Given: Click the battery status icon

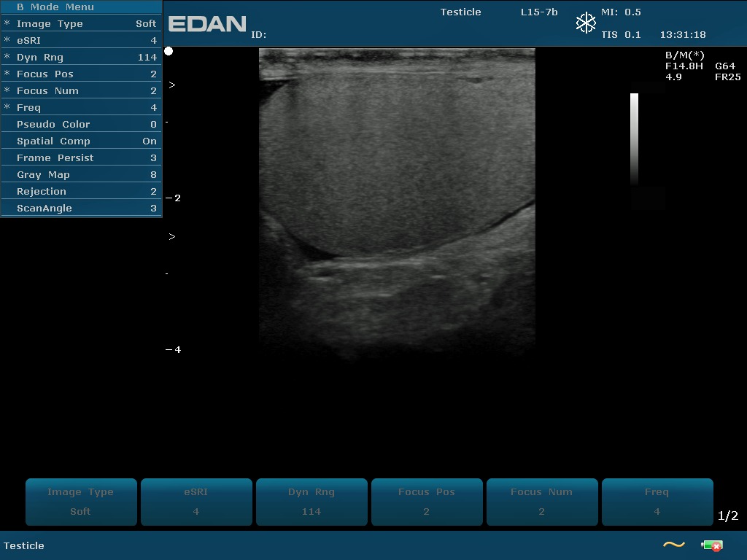Looking at the screenshot, I should pyautogui.click(x=711, y=545).
